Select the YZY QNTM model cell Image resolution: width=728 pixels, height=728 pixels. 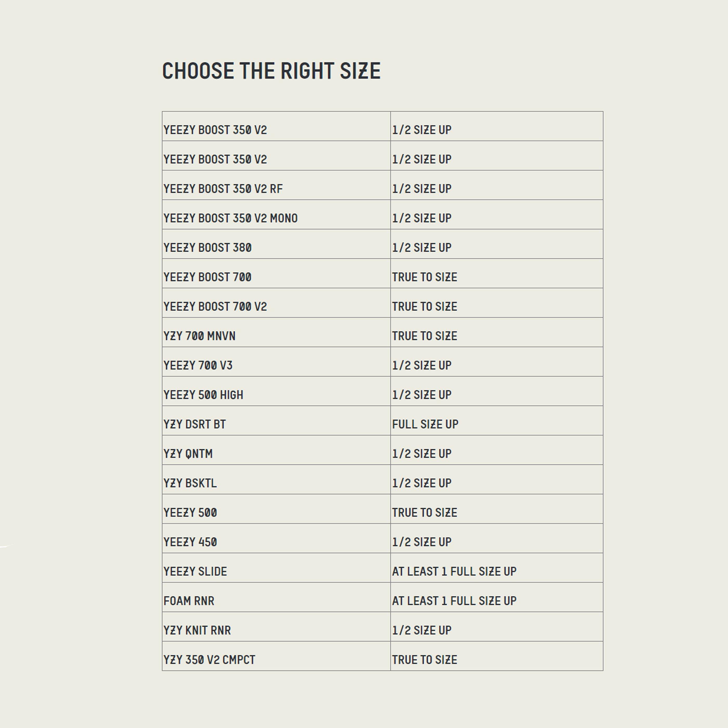[188, 453]
